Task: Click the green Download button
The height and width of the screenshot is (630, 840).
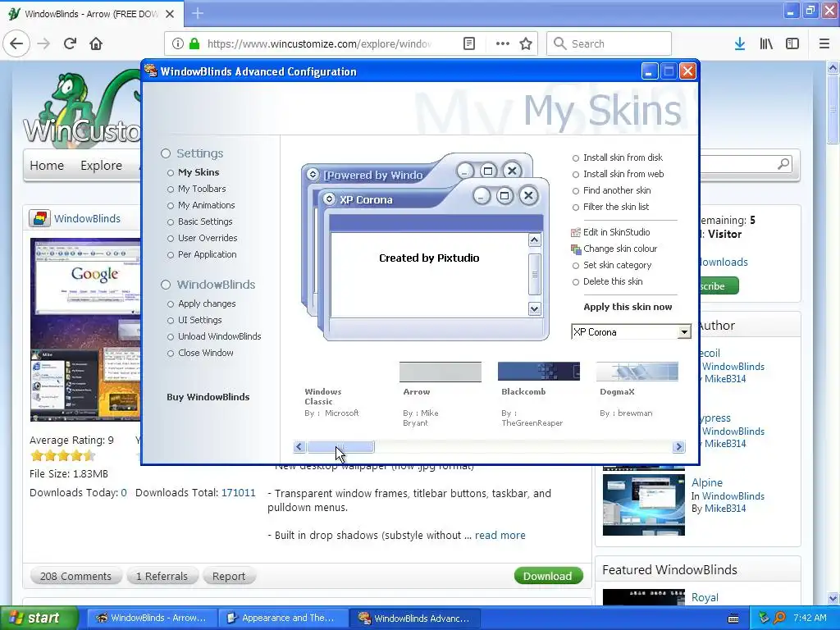Action: (548, 576)
